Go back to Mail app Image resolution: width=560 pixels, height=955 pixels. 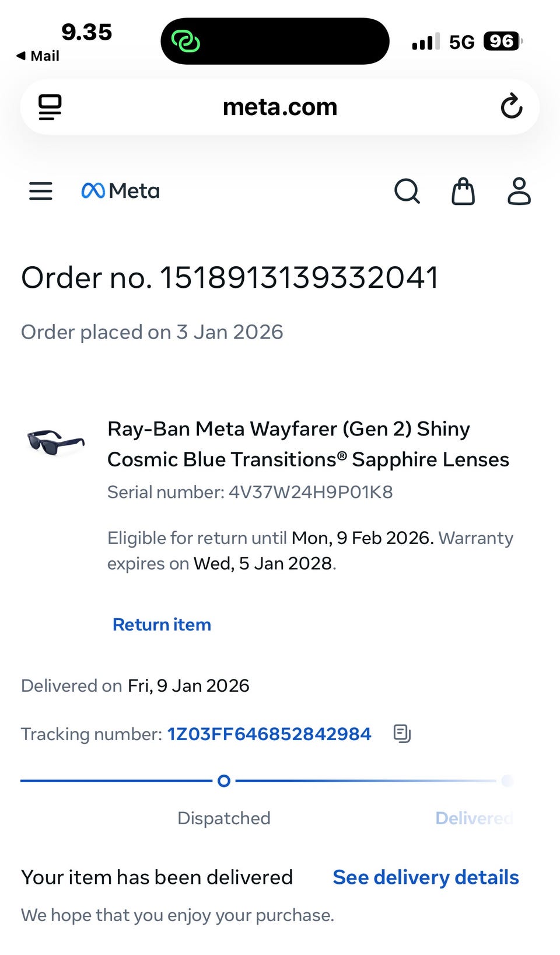[38, 56]
